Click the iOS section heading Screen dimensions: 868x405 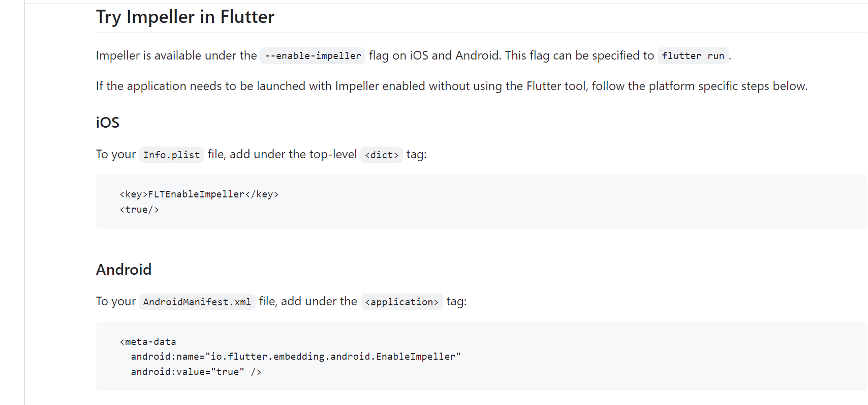point(108,123)
